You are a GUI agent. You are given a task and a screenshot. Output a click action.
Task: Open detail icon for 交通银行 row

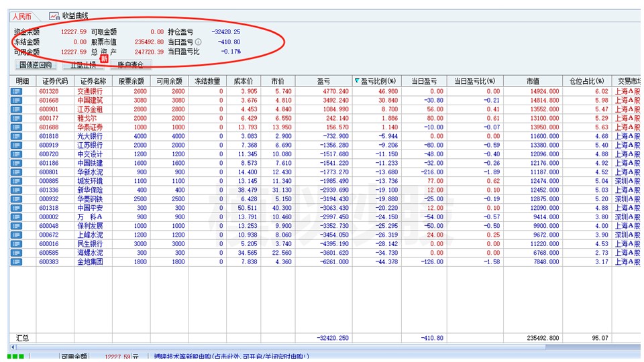pyautogui.click(x=16, y=91)
